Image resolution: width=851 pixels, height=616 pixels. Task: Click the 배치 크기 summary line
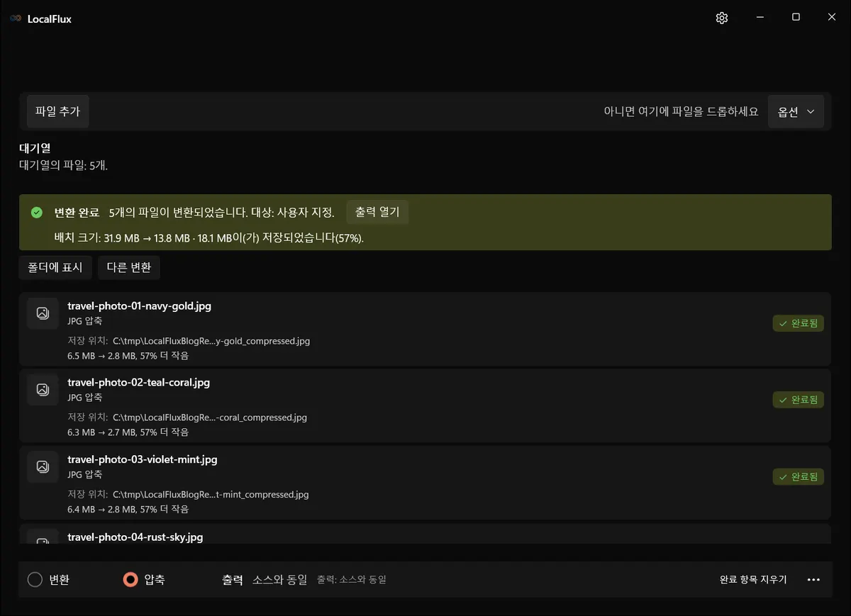pos(208,238)
